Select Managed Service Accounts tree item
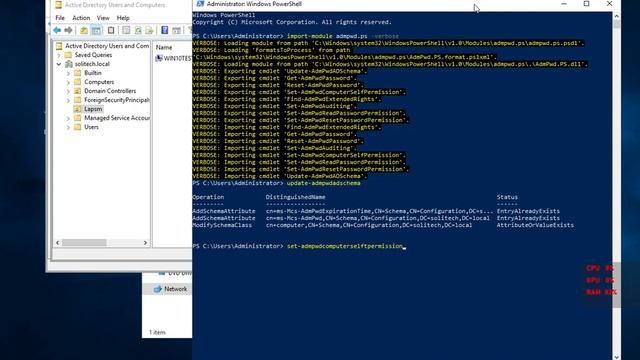 click(117, 118)
